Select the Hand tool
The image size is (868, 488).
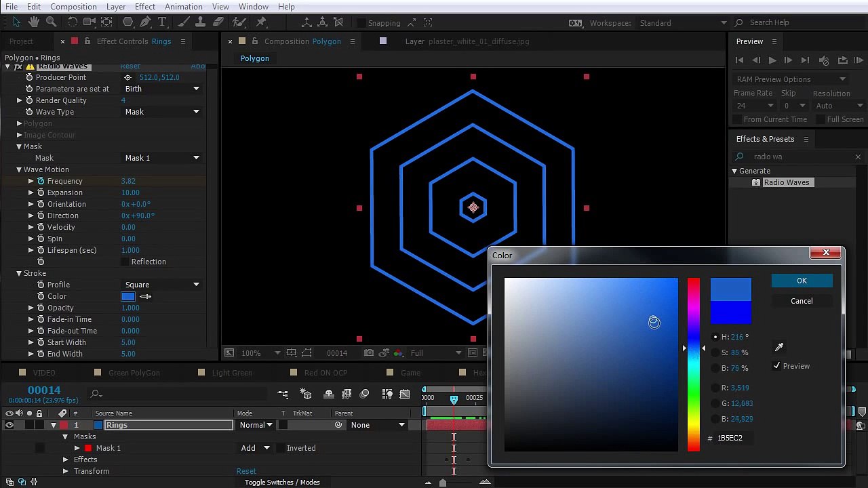34,22
